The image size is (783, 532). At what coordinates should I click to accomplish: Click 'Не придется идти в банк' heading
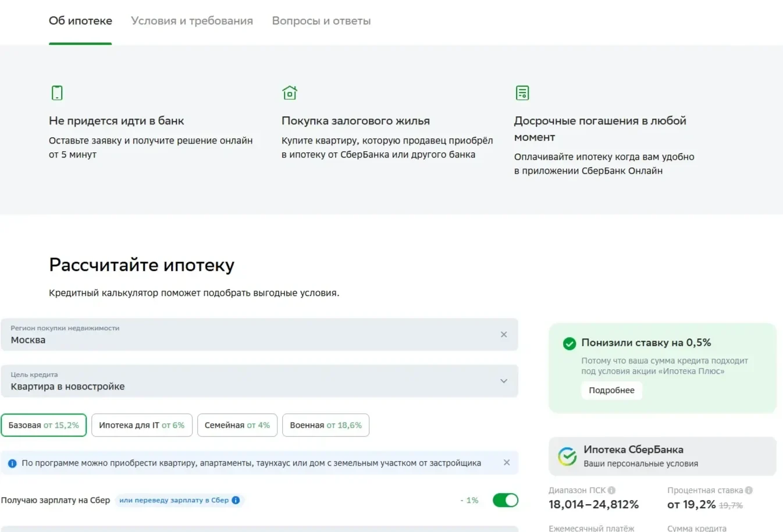pos(116,121)
